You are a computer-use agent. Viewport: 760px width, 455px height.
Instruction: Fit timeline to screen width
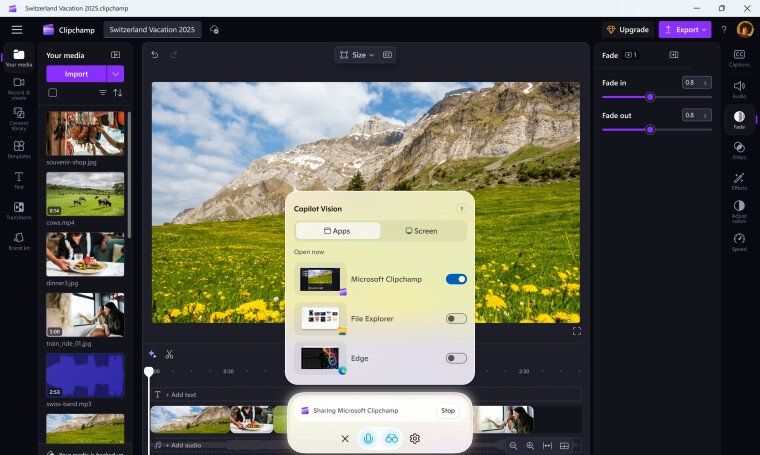tap(547, 446)
